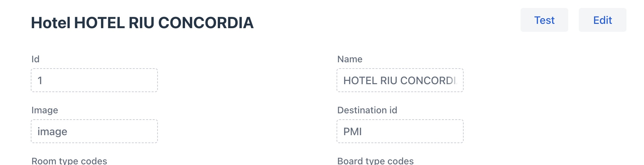Click the Destination id field showing PMI
The height and width of the screenshot is (165, 644).
click(x=400, y=132)
